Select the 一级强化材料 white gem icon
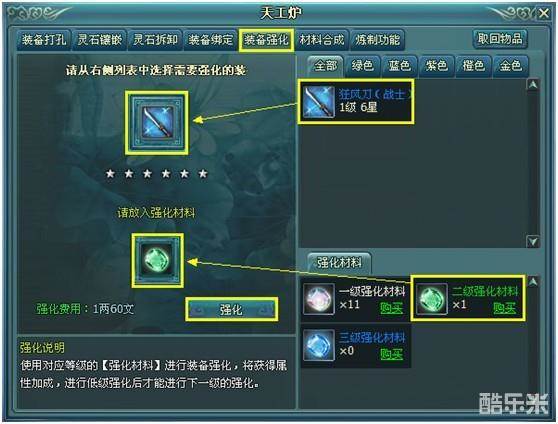 pyautogui.click(x=319, y=298)
